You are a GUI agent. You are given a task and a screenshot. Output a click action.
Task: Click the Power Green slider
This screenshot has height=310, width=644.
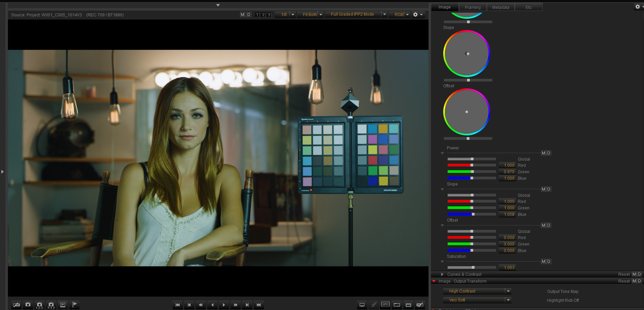coord(471,172)
